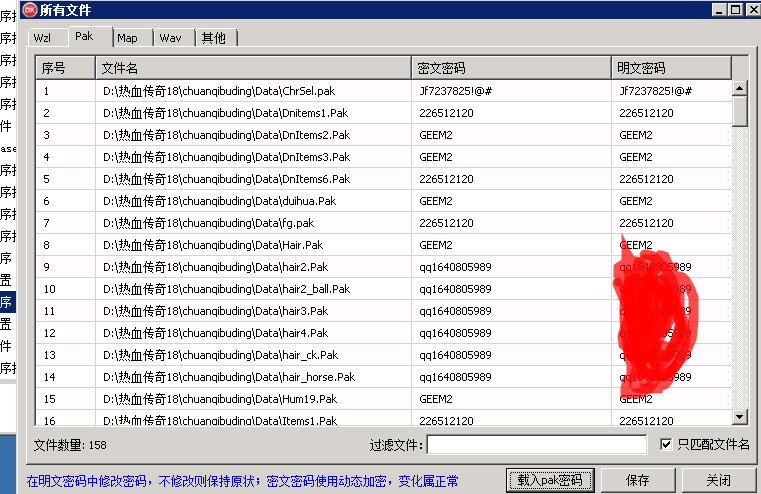Sort by the 序号 column header

tap(66, 68)
